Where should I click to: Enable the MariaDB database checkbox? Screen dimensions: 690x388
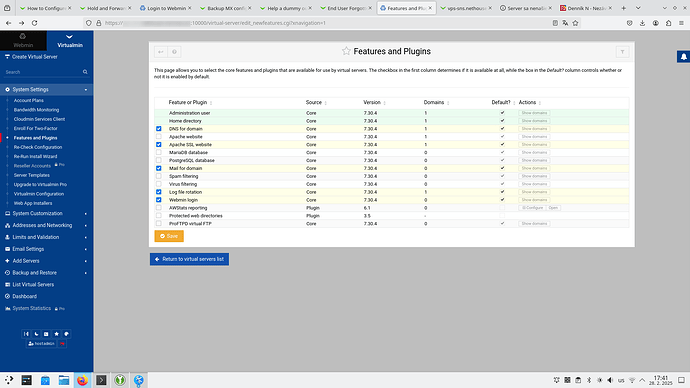click(159, 153)
